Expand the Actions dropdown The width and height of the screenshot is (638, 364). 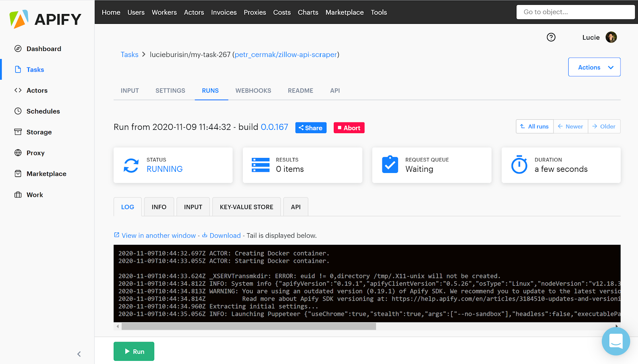[x=594, y=67]
